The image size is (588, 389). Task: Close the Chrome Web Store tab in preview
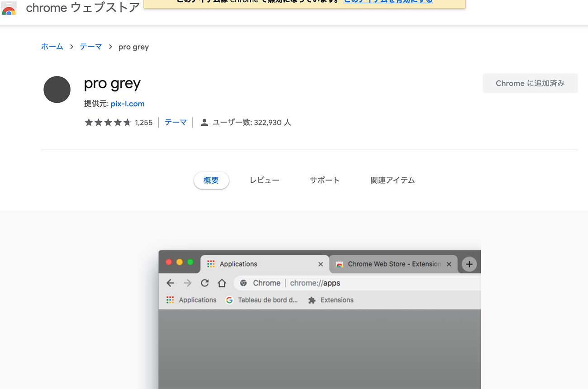click(x=449, y=264)
